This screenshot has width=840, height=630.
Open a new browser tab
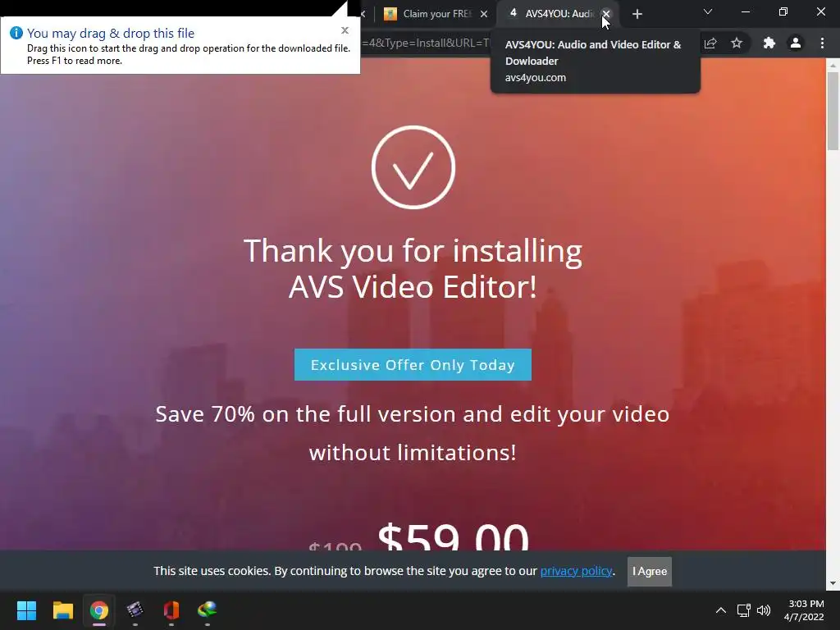(637, 14)
